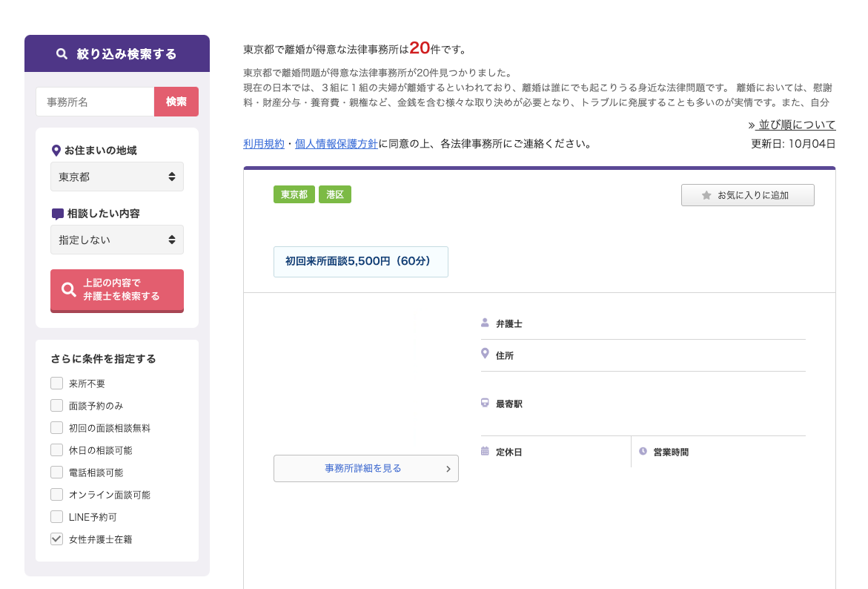Click inside the 事務所名 input field
This screenshot has width=868, height=589.
(x=96, y=102)
